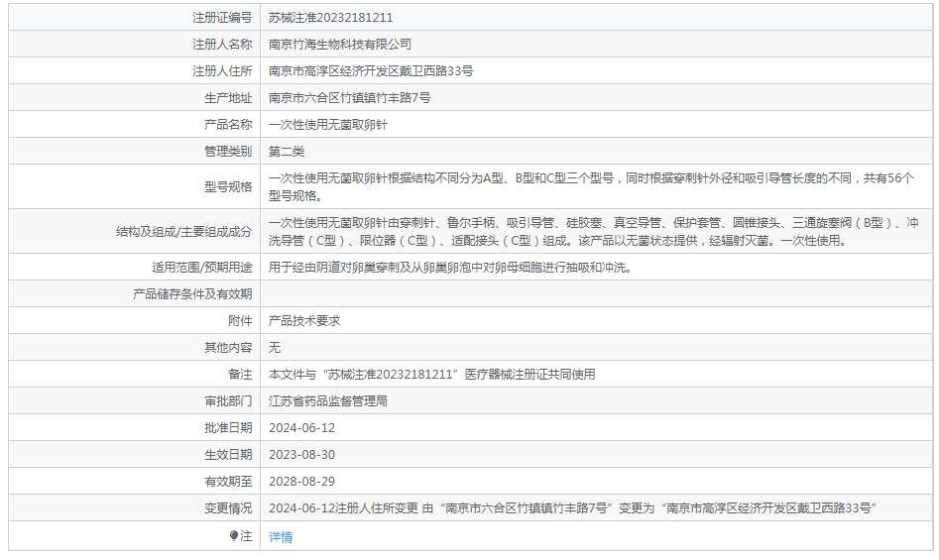Image resolution: width=939 pixels, height=560 pixels.
Task: Click the 变更情况 change record text
Action: (572, 507)
